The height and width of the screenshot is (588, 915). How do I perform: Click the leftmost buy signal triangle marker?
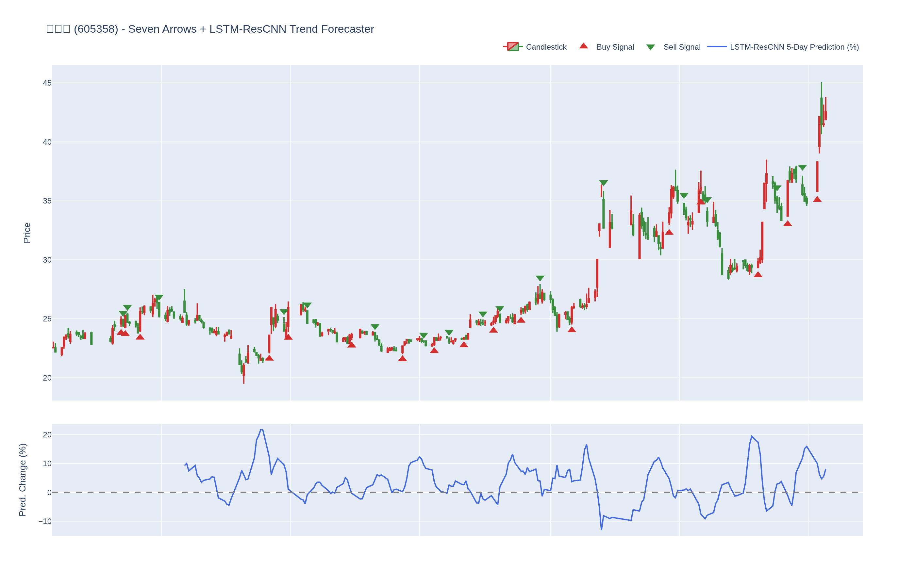[121, 332]
